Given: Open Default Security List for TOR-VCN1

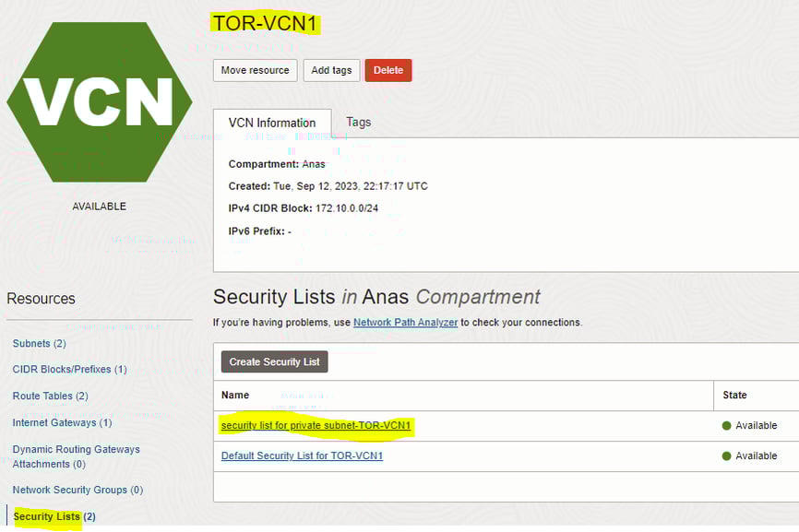Looking at the screenshot, I should pyautogui.click(x=302, y=456).
